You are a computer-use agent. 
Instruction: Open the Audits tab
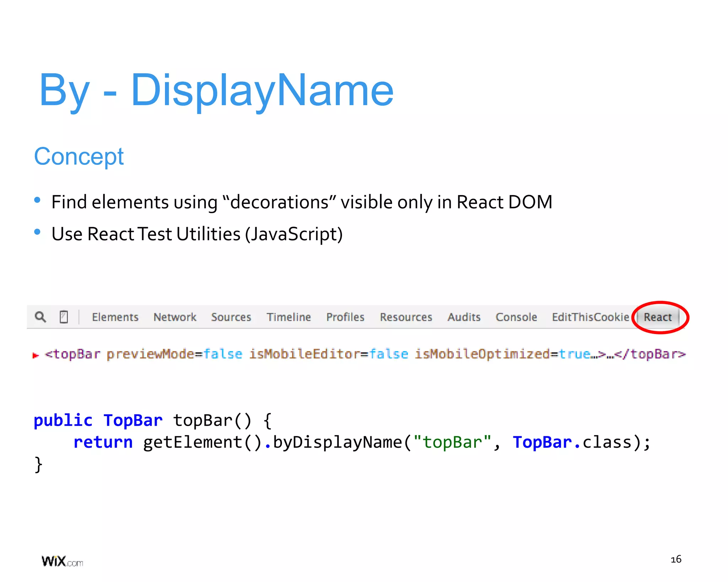464,317
